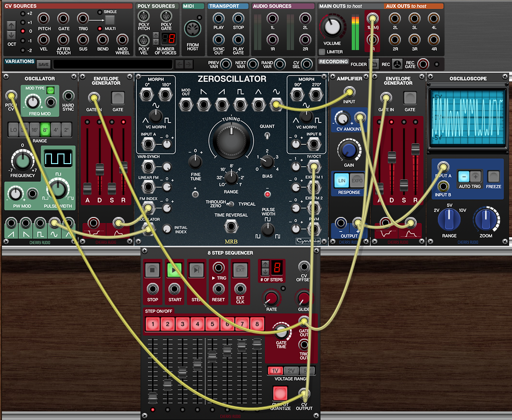Click the main Volume knob
Image resolution: width=512 pixels, height=420 pixels.
(332, 27)
